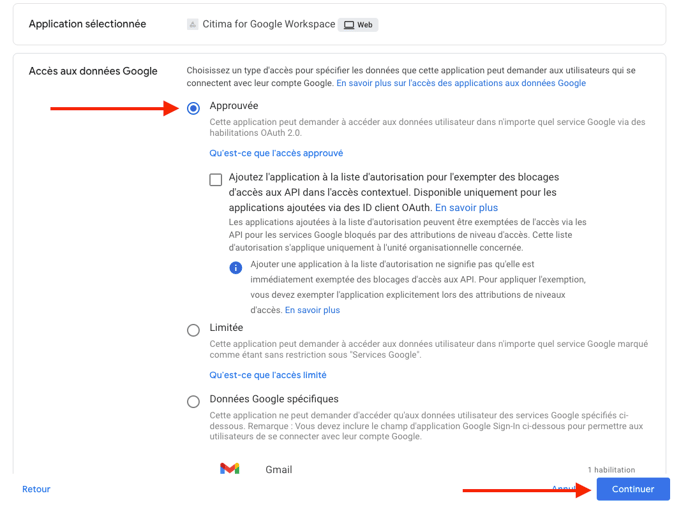Click the Citima app icon
Image resolution: width=688 pixels, height=505 pixels.
coord(192,24)
